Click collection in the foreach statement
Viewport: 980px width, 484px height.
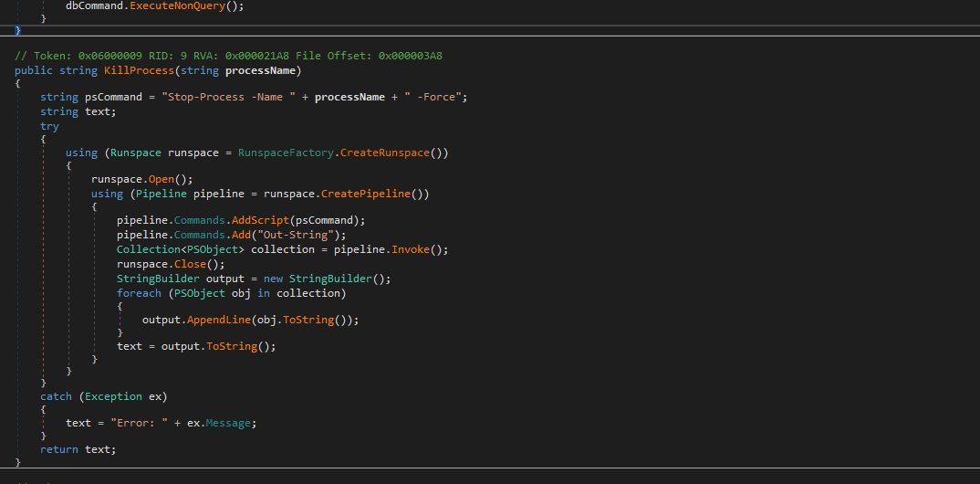308,292
